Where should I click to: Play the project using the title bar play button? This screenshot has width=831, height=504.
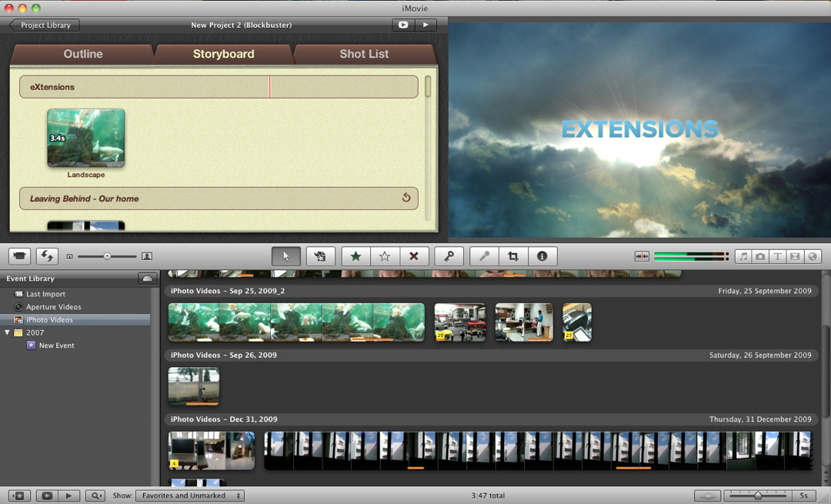[x=426, y=25]
